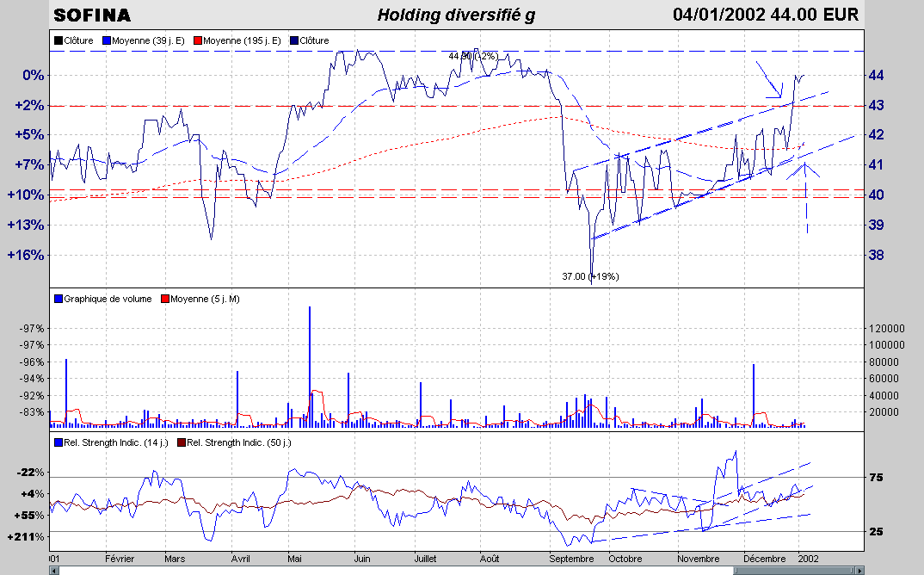Click the price axis value 38

pyautogui.click(x=876, y=256)
